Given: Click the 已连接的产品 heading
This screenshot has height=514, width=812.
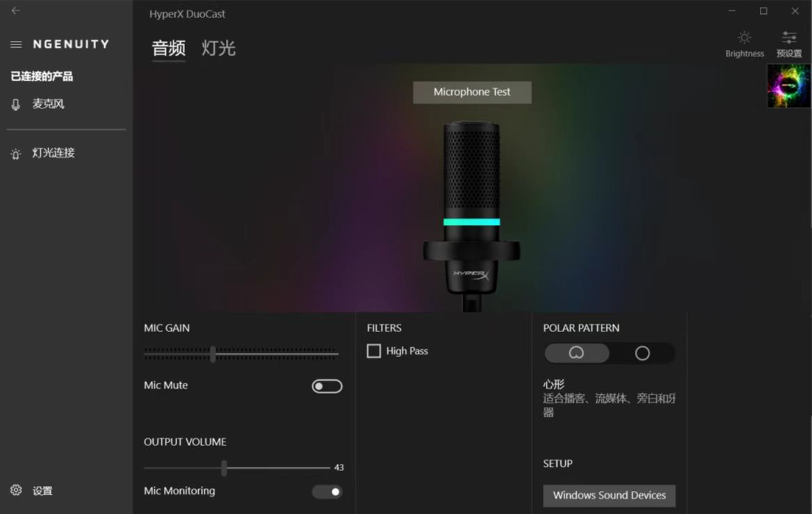Looking at the screenshot, I should 42,76.
